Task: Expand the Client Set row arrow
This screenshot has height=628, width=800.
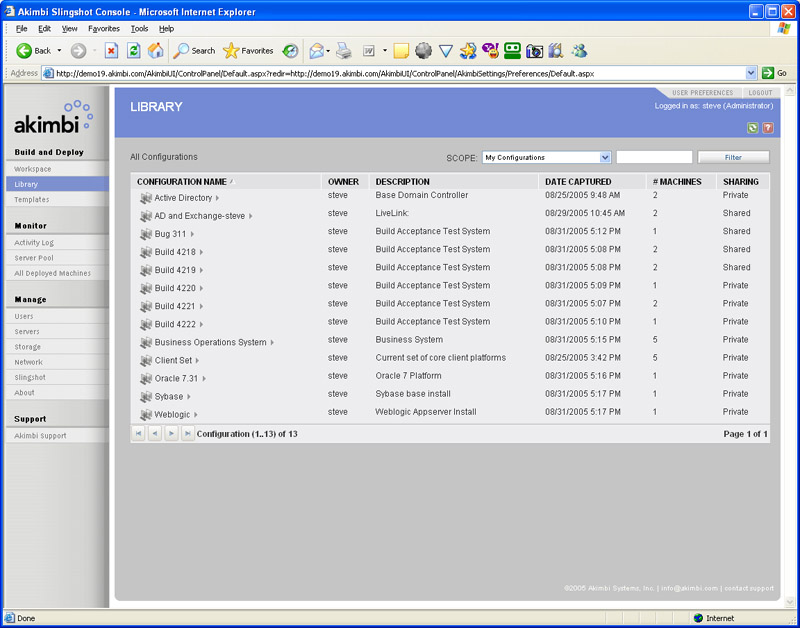Action: point(197,361)
